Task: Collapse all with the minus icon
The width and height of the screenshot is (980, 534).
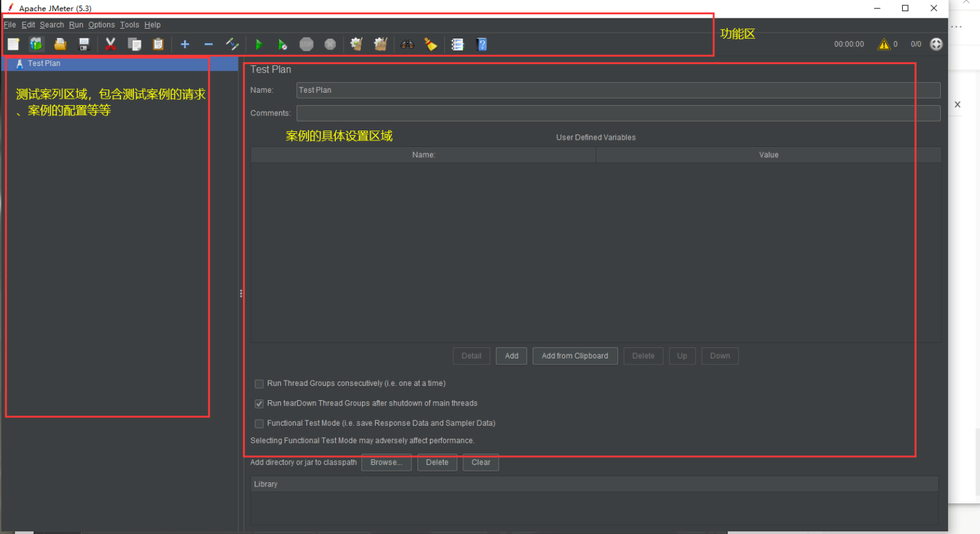Action: coord(208,44)
